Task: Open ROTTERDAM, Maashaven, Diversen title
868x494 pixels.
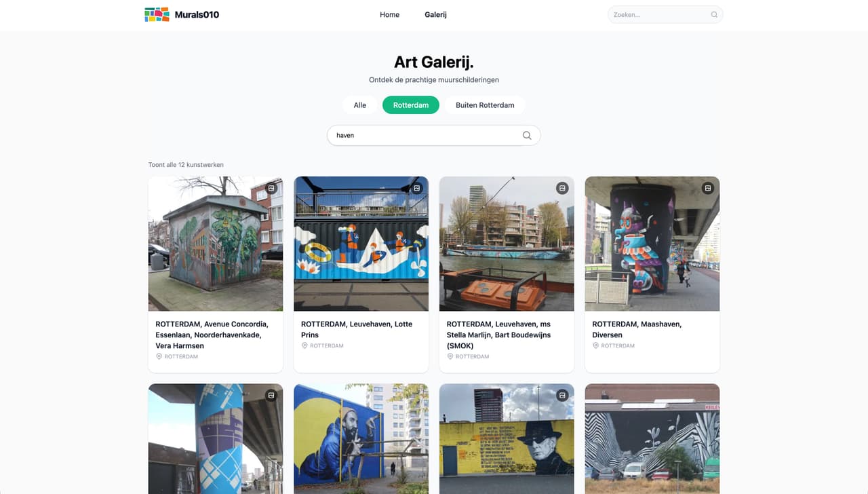Action: 637,329
